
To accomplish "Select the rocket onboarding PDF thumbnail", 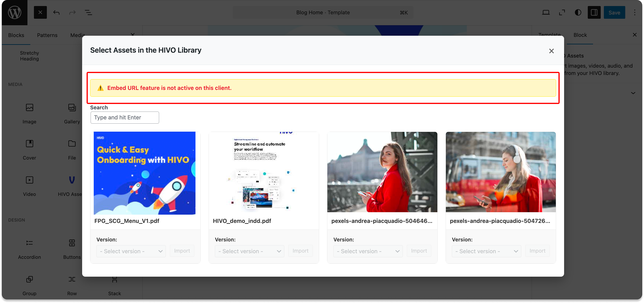I will [144, 173].
